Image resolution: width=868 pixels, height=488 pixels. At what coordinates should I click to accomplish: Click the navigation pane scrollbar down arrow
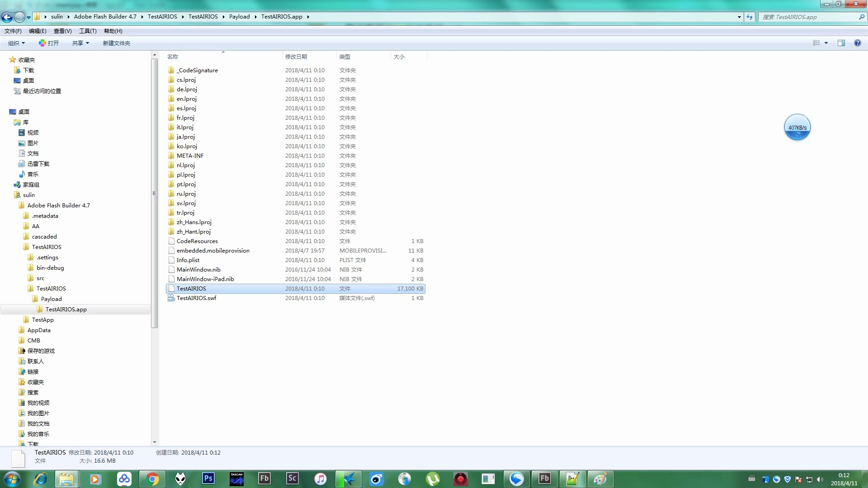[155, 442]
